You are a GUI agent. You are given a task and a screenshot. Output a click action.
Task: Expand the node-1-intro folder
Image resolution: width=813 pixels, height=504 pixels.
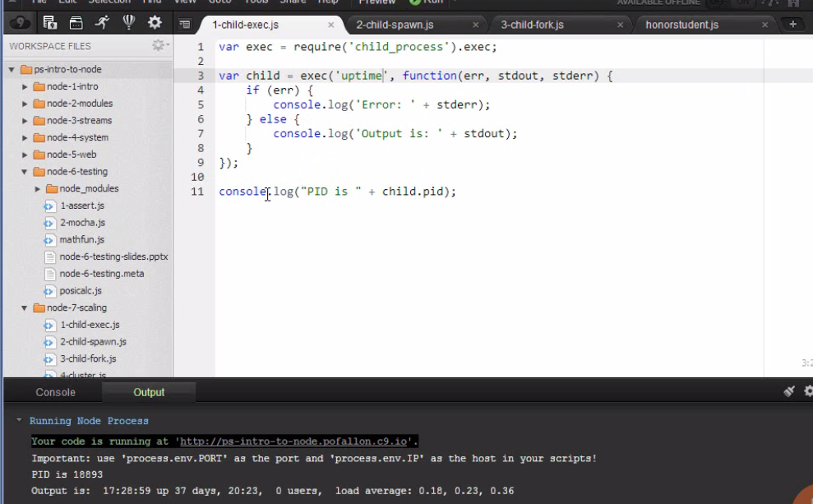(25, 86)
